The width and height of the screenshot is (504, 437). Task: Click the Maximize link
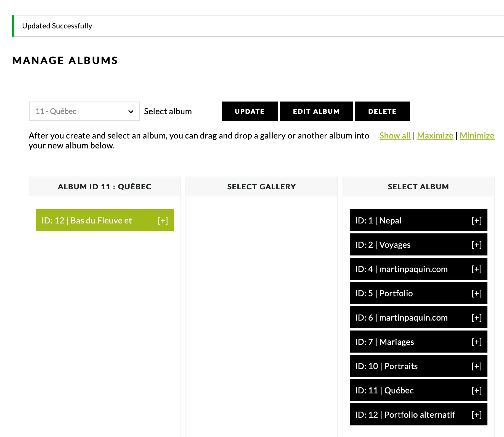(435, 136)
